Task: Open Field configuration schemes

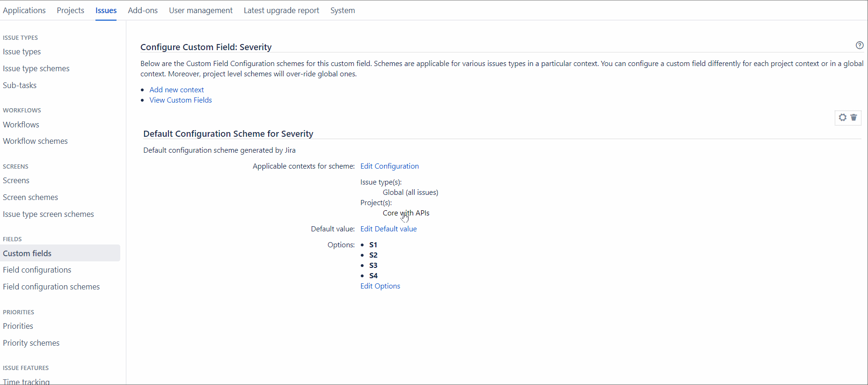Action: pos(51,286)
